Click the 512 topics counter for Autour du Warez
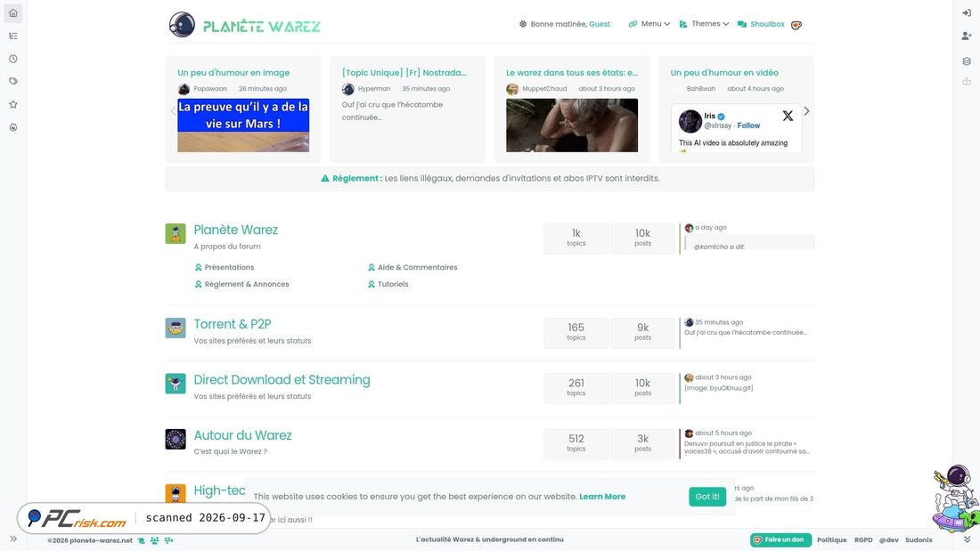The height and width of the screenshot is (551, 980). [x=576, y=443]
